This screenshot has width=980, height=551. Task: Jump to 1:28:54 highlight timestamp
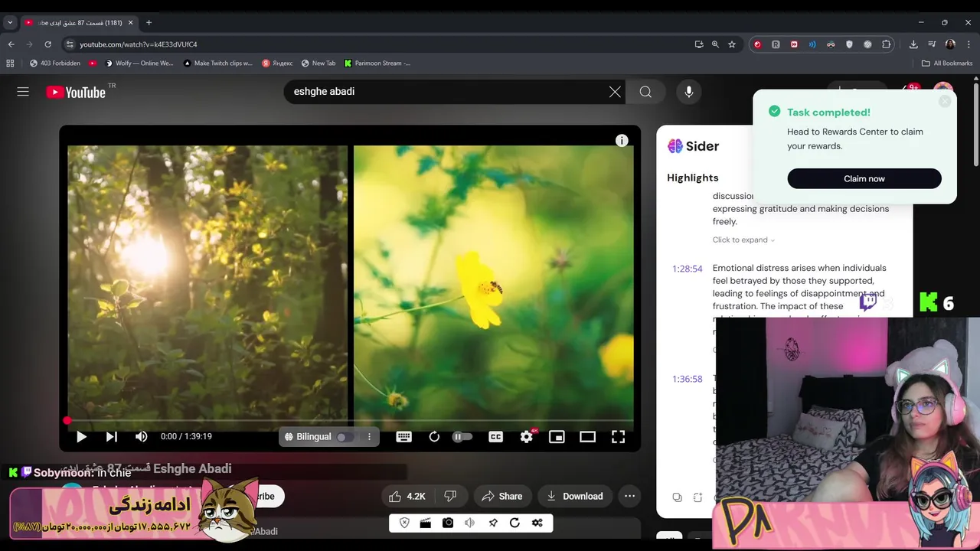tap(687, 269)
